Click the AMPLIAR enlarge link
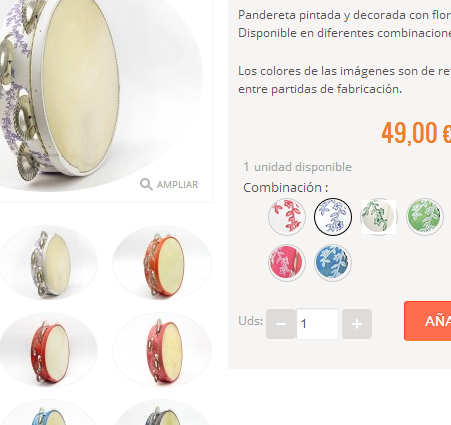The height and width of the screenshot is (425, 451). pos(177,185)
